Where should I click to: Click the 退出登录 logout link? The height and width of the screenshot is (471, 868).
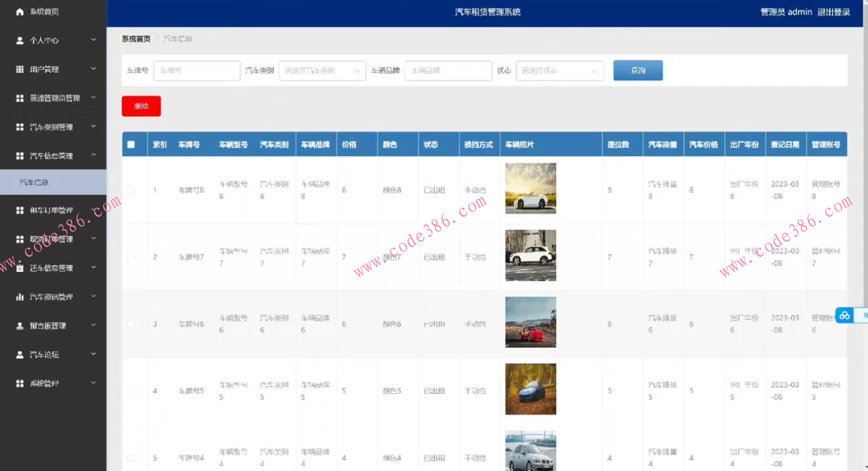click(x=833, y=12)
